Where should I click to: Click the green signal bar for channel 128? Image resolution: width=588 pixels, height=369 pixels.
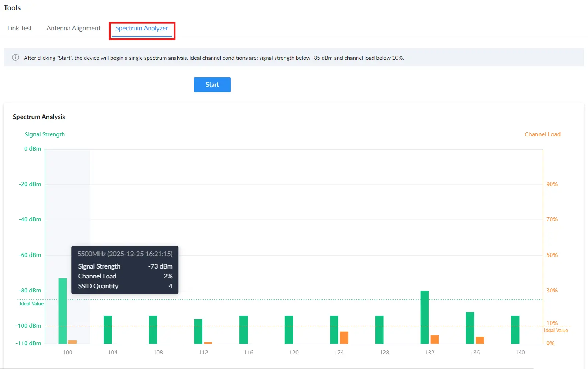coord(379,330)
